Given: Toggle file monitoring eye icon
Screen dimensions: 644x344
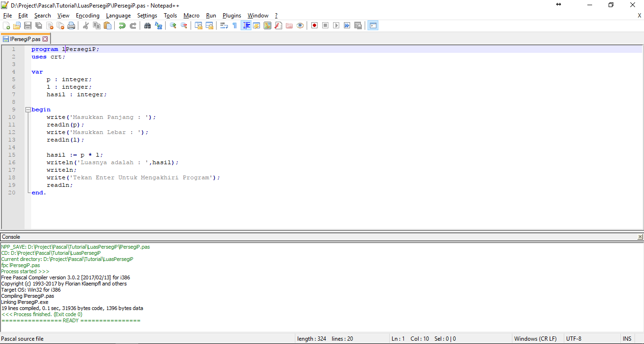Looking at the screenshot, I should click(x=300, y=25).
